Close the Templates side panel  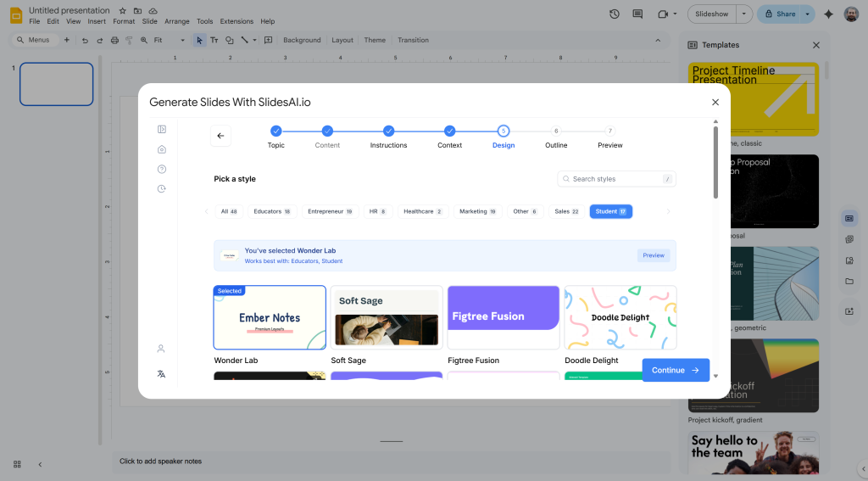(x=816, y=45)
